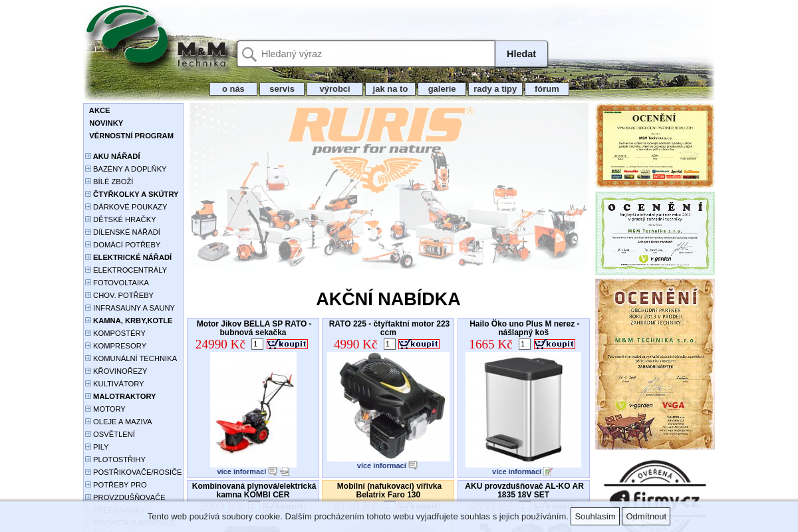Expand DÁRKOVÉ POUKAZY category
The height and width of the screenshot is (532, 798).
(x=88, y=207)
